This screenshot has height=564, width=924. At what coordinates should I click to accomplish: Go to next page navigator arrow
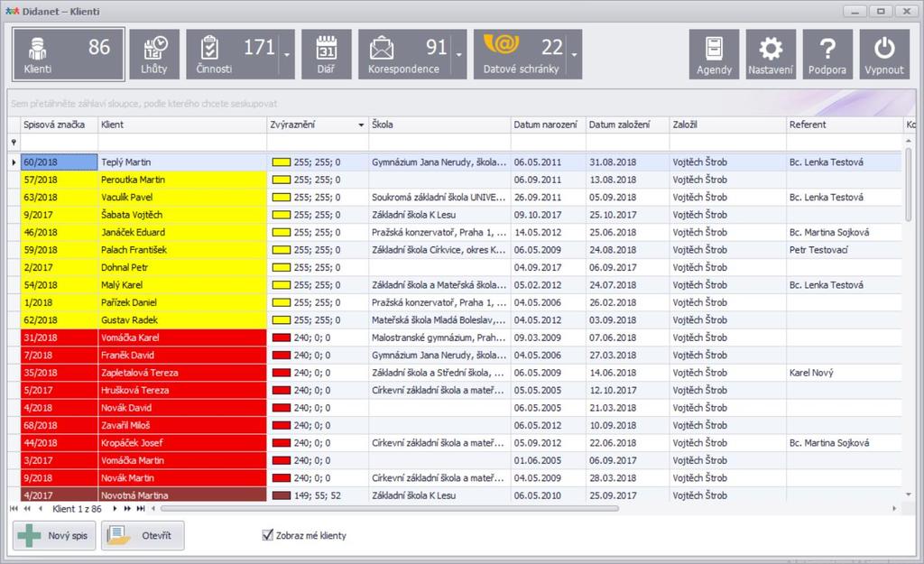127,509
